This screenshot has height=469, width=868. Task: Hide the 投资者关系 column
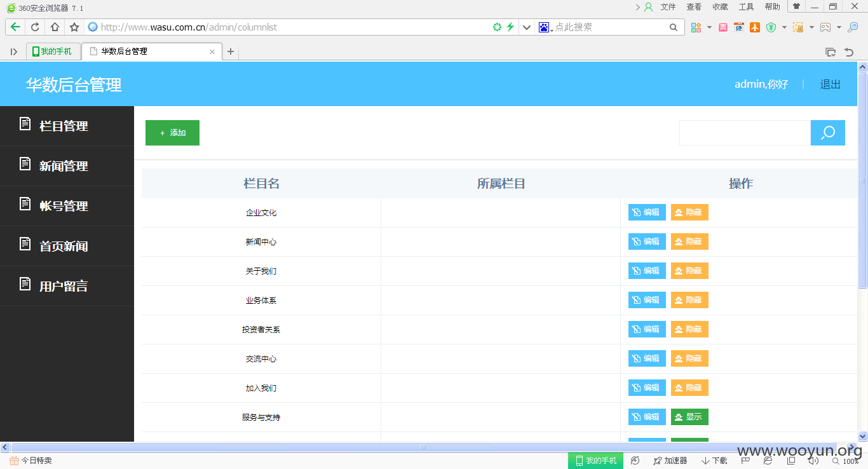coord(689,329)
